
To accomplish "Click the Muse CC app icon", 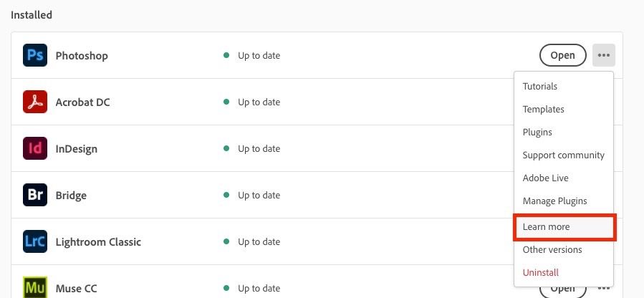I will (x=35, y=287).
